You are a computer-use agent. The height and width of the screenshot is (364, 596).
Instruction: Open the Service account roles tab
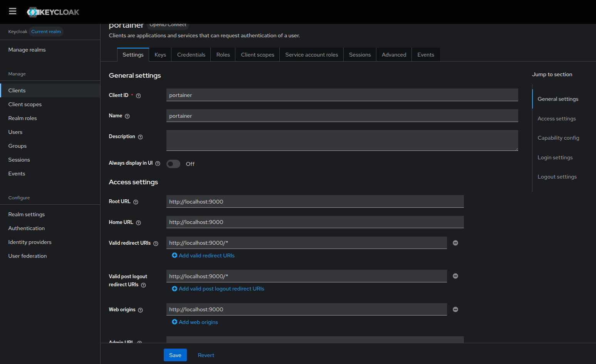[x=311, y=54]
